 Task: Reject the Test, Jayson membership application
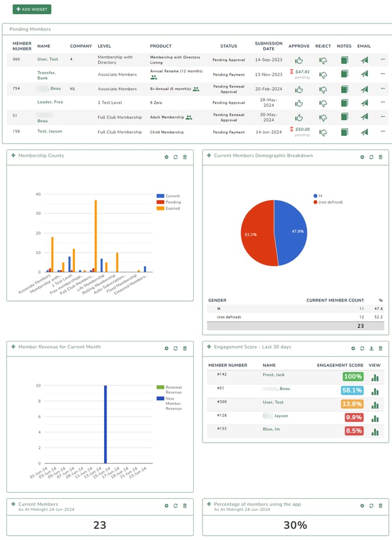point(323,132)
